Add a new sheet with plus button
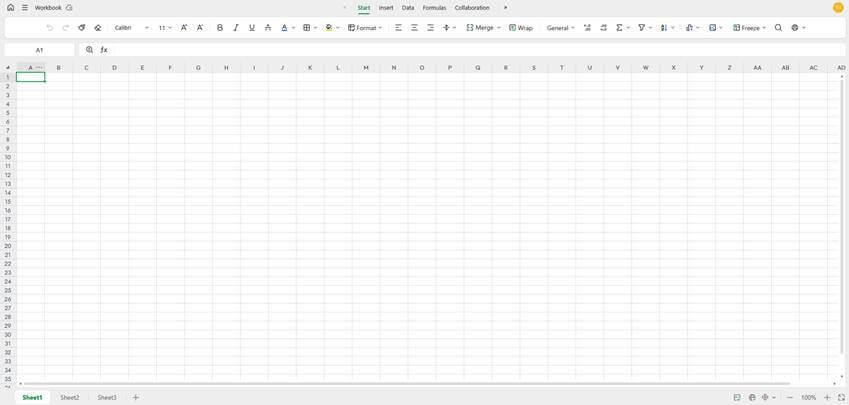Viewport: 849px width, 405px height. click(135, 397)
